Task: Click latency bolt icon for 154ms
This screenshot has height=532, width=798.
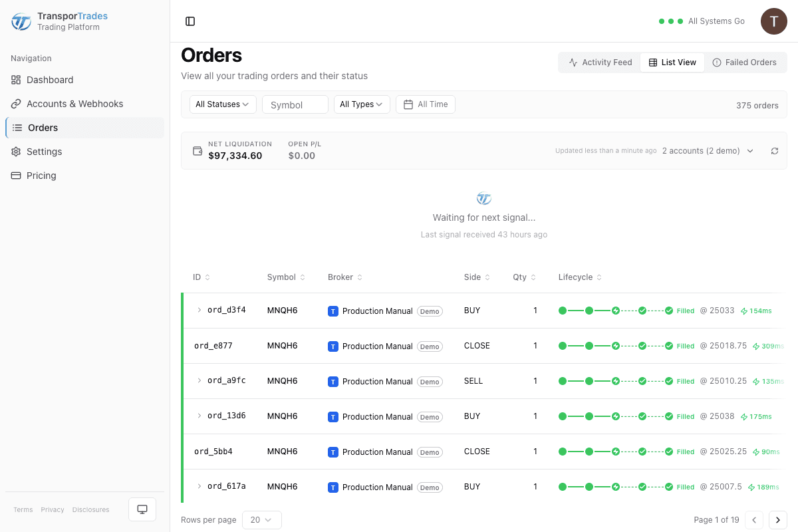Action: (x=744, y=311)
